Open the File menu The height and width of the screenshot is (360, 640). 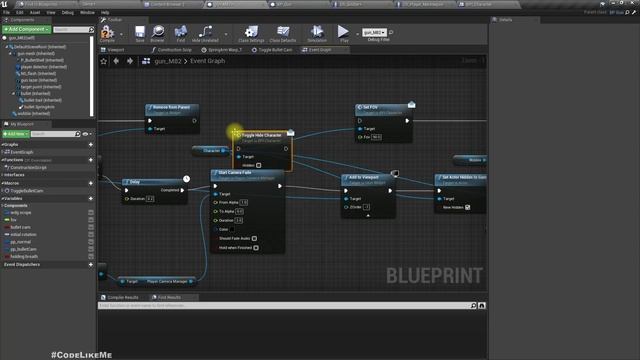click(x=7, y=13)
